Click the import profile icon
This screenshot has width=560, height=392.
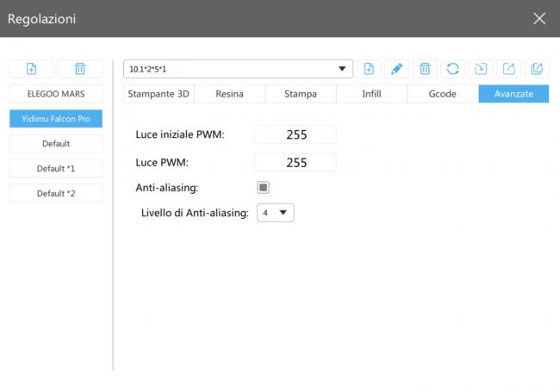pyautogui.click(x=480, y=69)
